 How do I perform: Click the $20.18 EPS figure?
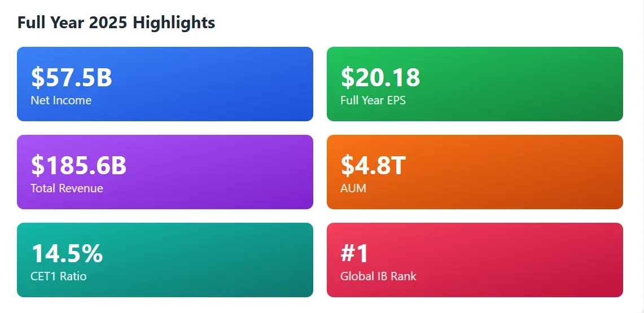380,78
